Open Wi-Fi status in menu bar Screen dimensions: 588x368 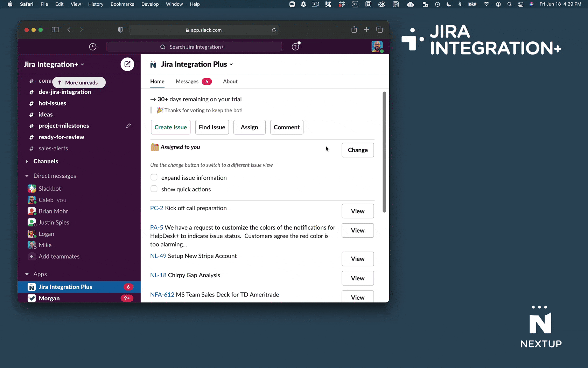(x=486, y=4)
